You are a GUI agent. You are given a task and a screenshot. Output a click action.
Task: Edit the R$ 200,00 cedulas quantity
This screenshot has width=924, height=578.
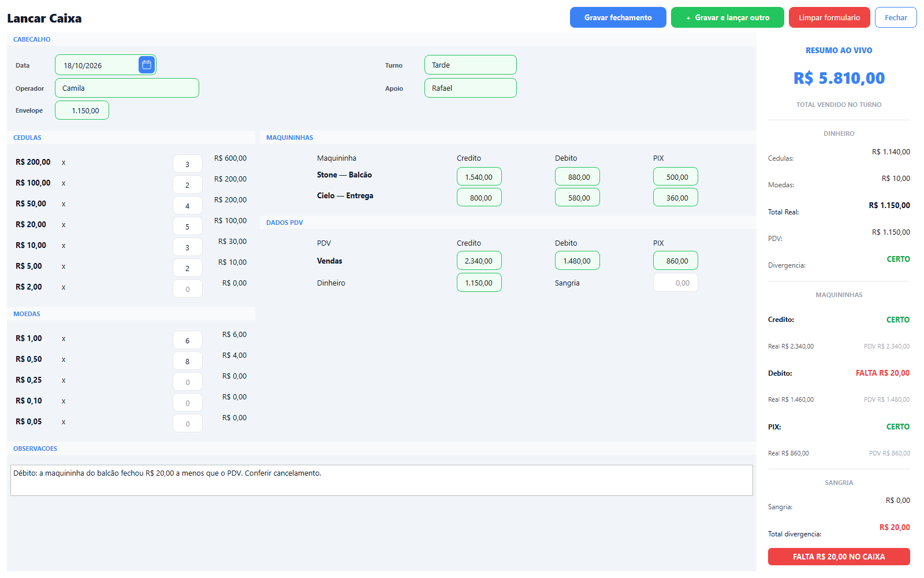click(188, 164)
